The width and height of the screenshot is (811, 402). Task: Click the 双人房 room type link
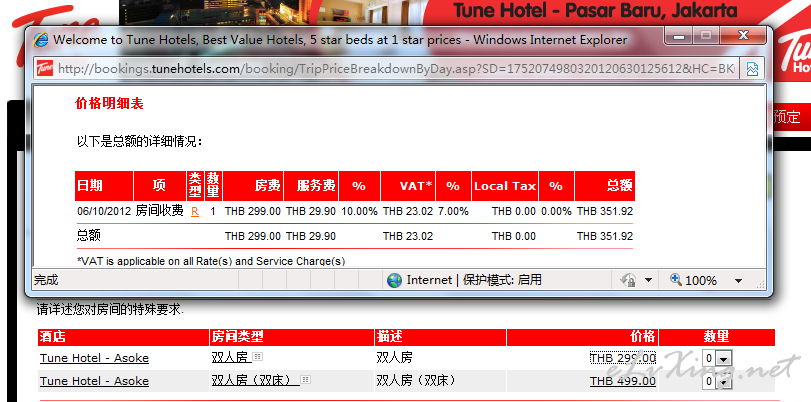[232, 357]
